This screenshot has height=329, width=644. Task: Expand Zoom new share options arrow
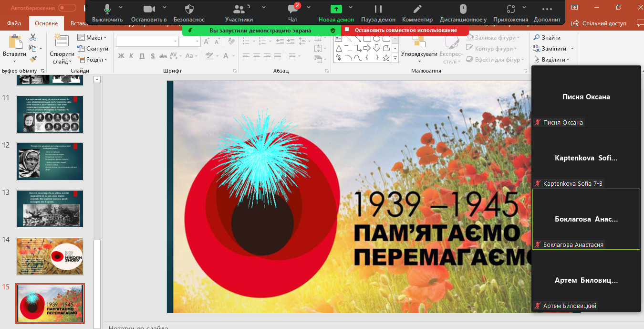point(351,8)
